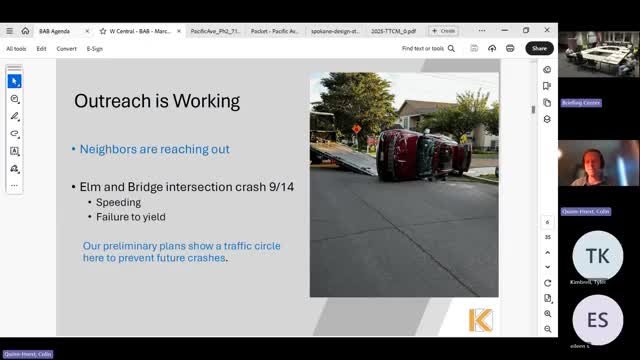
Task: Select the W Central - BAB tab
Action: click(x=140, y=31)
